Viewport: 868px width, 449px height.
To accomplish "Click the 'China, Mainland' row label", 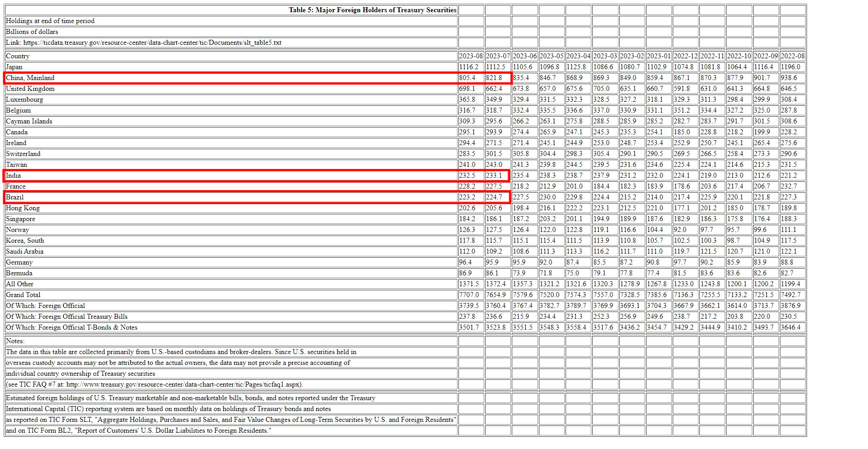I will point(231,78).
